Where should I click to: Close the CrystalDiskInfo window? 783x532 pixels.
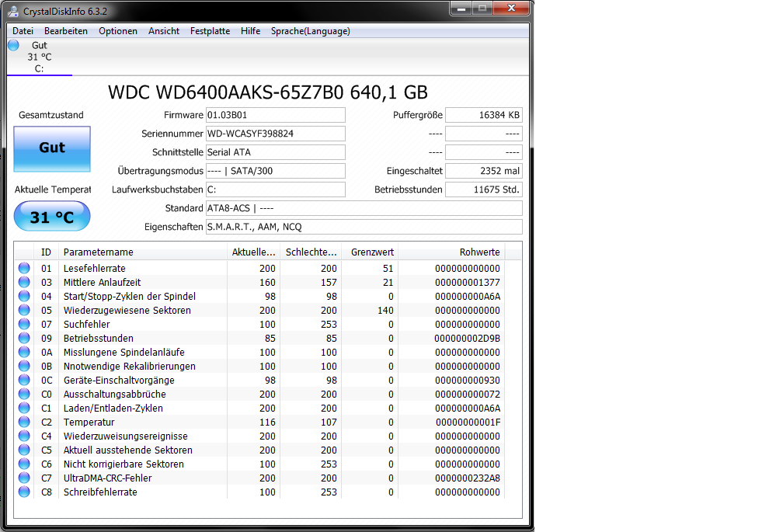[x=511, y=8]
